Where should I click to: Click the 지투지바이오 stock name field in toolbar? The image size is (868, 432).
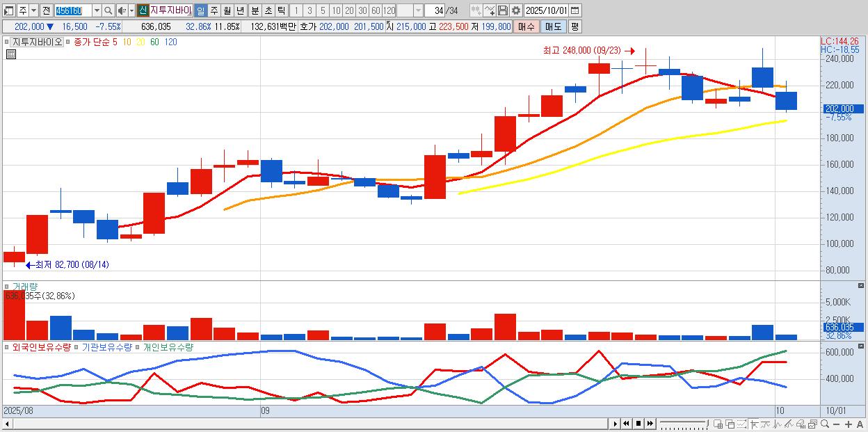pos(170,10)
